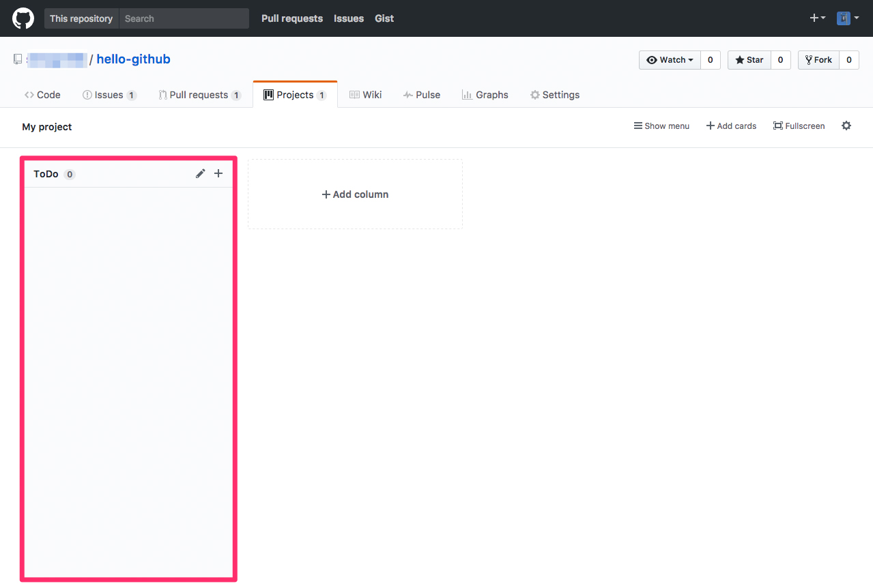
Task: View stargazers via the Star count
Action: [780, 59]
